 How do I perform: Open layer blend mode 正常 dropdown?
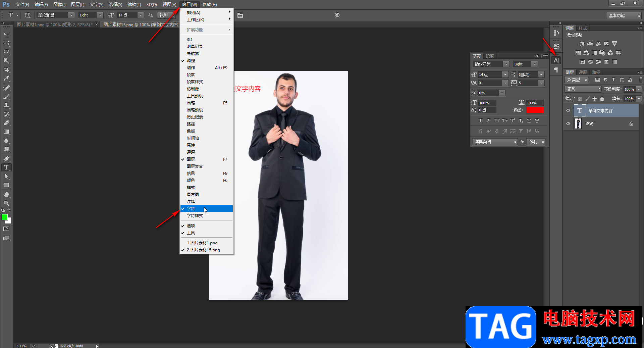(583, 89)
